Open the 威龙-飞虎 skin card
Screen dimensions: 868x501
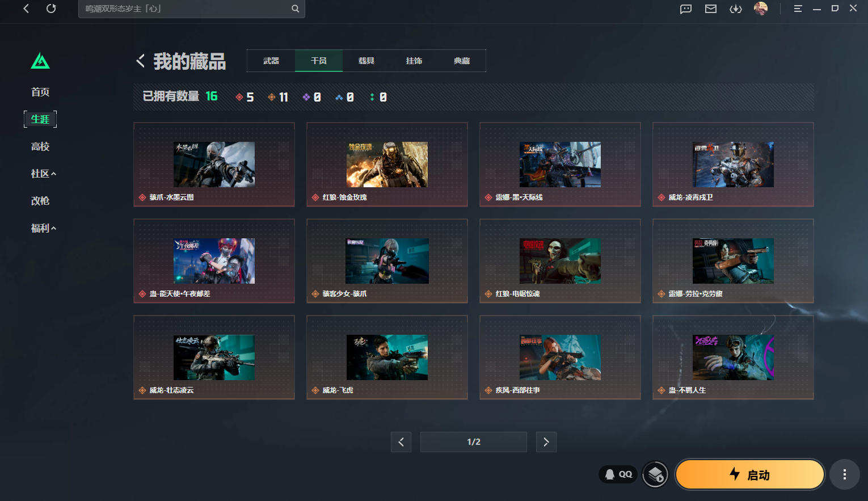pyautogui.click(x=387, y=357)
